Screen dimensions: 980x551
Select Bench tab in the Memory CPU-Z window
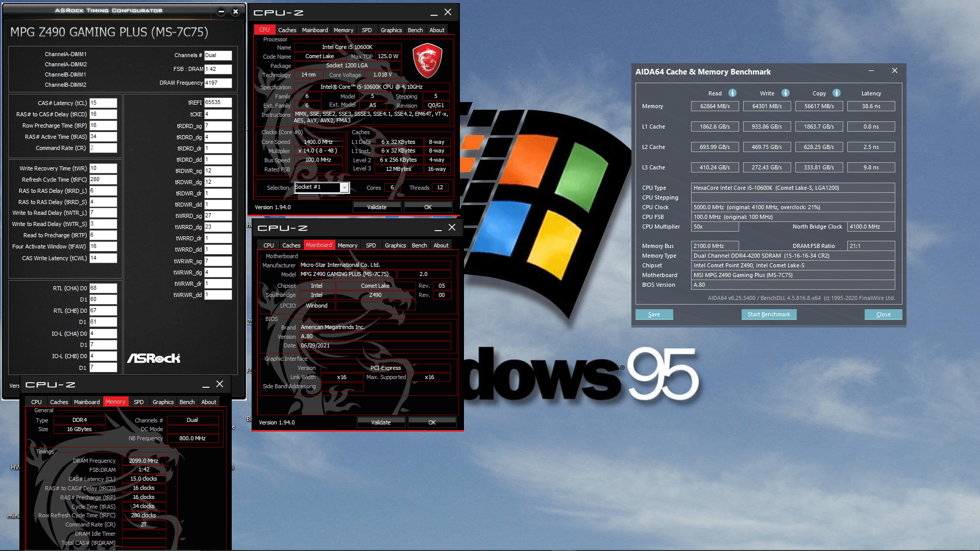(187, 402)
